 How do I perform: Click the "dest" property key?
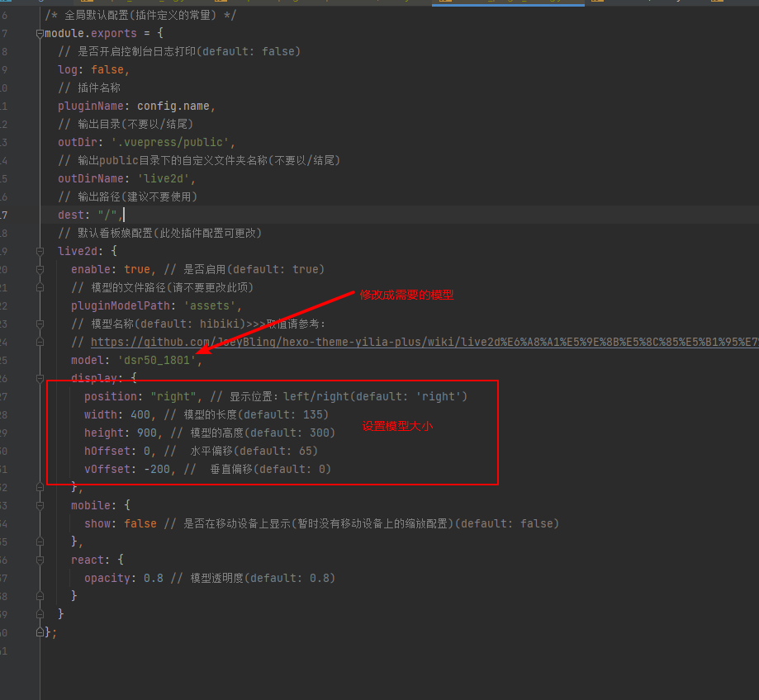click(x=71, y=215)
